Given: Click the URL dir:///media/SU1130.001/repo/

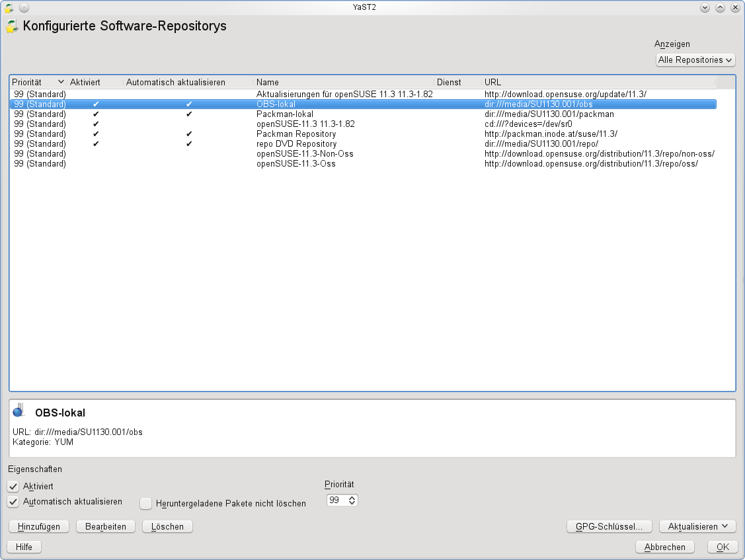Looking at the screenshot, I should (x=541, y=144).
